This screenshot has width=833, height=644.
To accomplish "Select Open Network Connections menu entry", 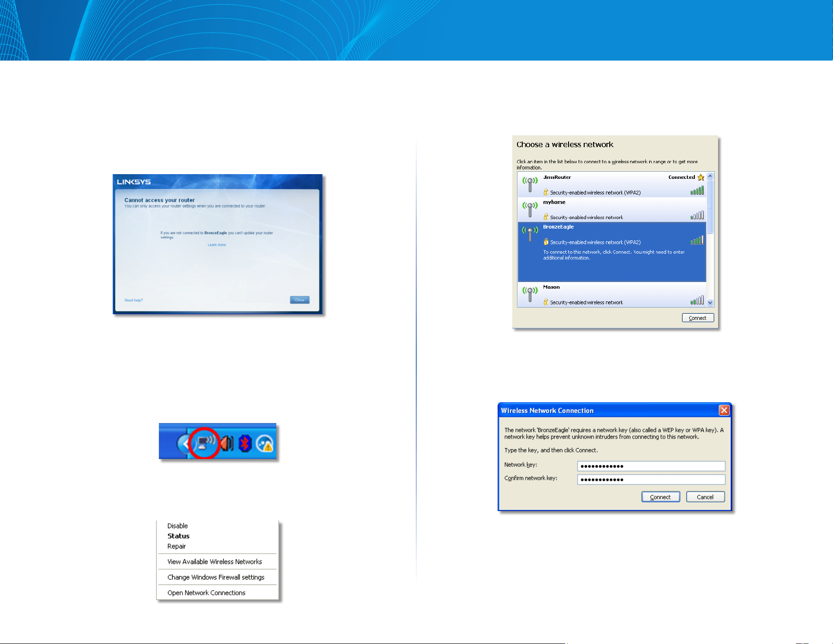I will pos(206,593).
